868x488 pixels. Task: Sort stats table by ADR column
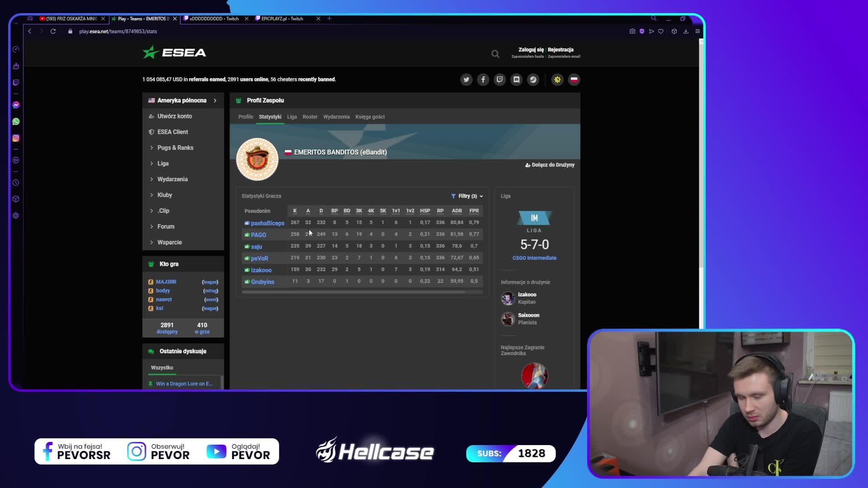(x=457, y=211)
